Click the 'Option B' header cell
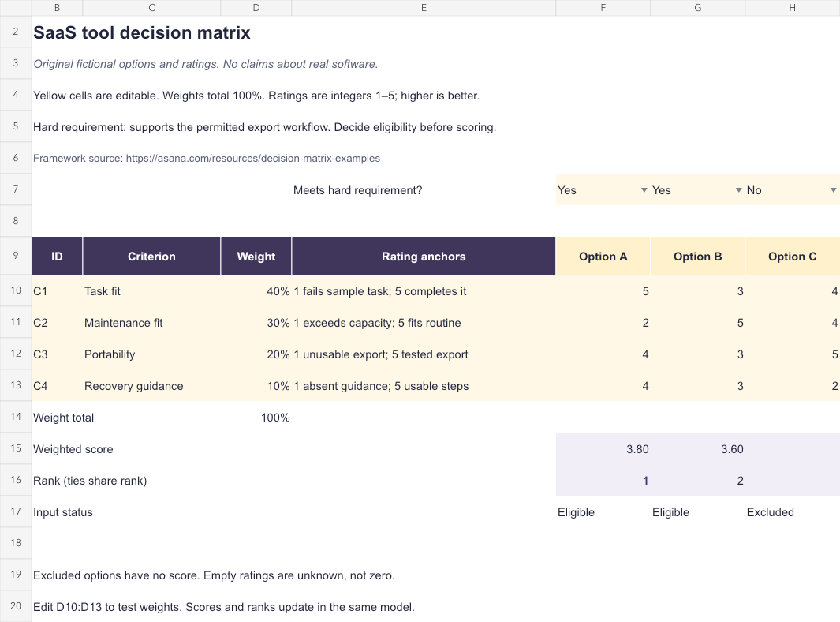This screenshot has height=622, width=840. click(697, 257)
